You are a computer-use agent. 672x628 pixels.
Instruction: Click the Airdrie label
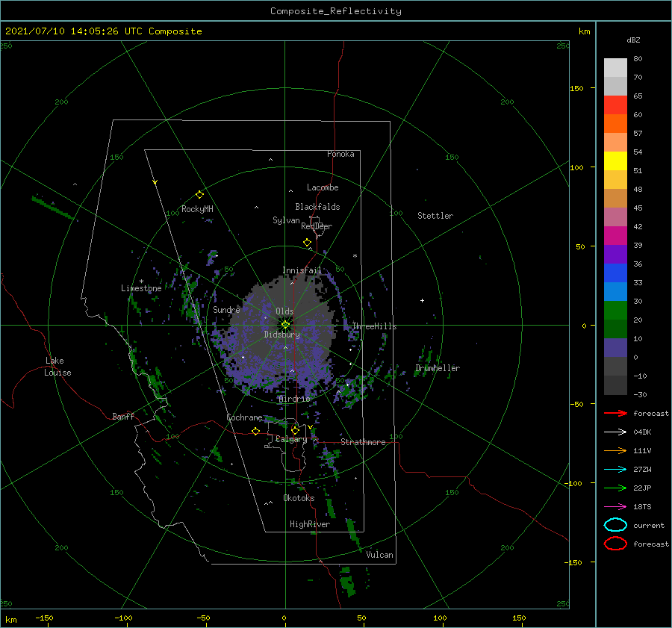pyautogui.click(x=294, y=399)
